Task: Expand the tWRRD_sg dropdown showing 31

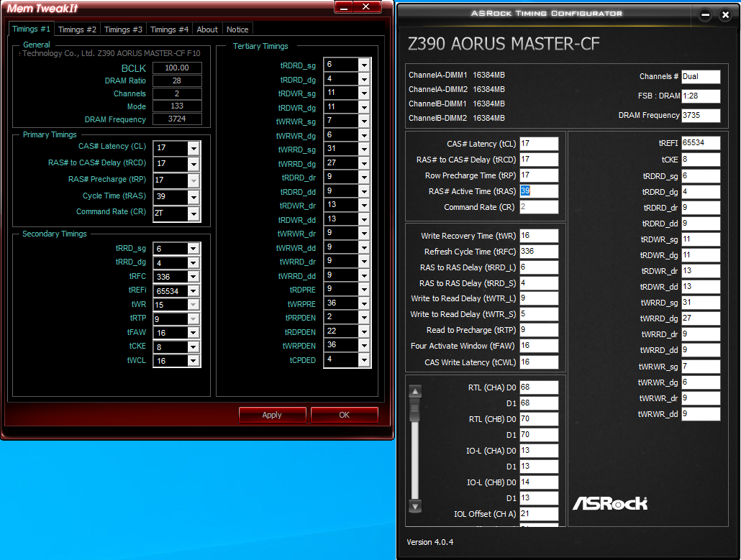Action: point(364,150)
